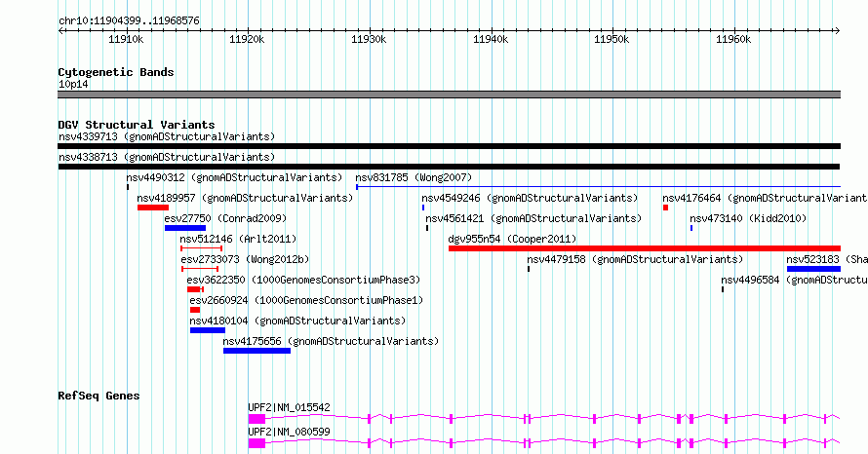Click the small black nsv4490312 marker
This screenshot has width=868, height=454.
(128, 187)
